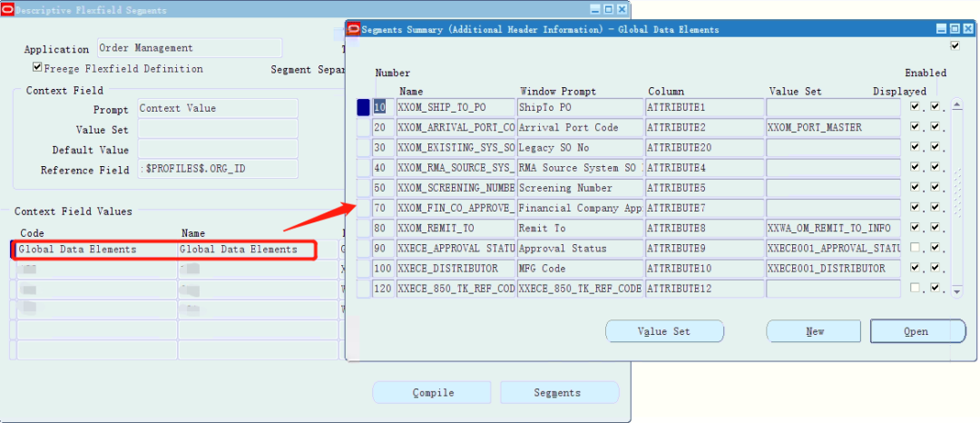Click value set cell XXECE001_DISTRIBUTOR
980x423 pixels.
point(834,269)
